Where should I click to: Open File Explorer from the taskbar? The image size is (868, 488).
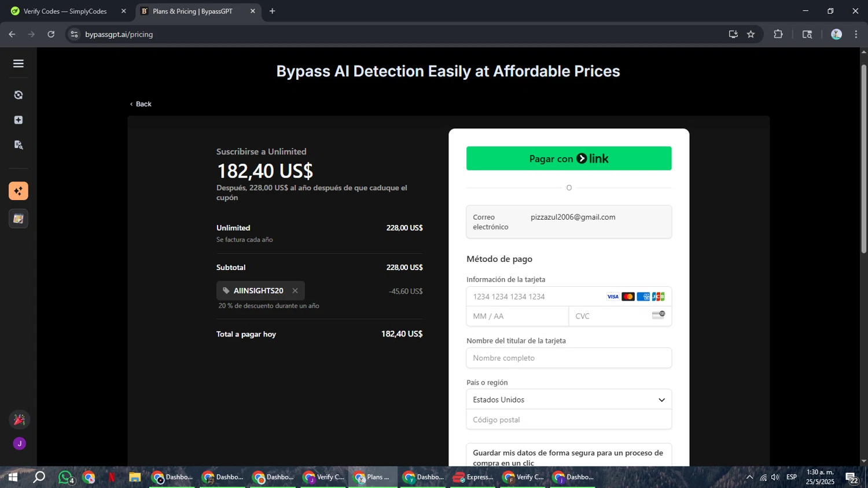[135, 477]
